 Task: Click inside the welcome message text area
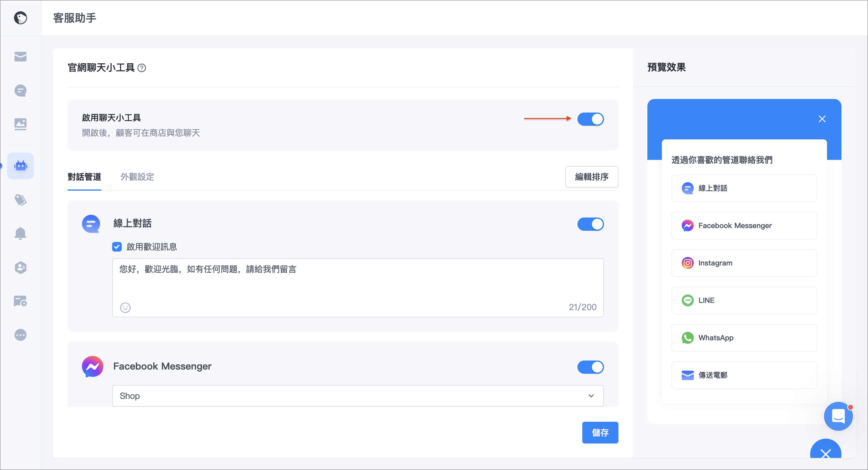coord(358,287)
